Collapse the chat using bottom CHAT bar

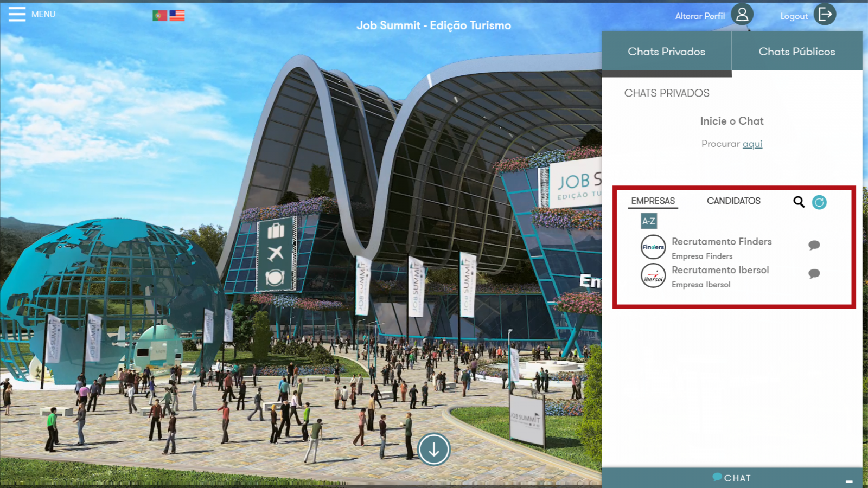731,478
